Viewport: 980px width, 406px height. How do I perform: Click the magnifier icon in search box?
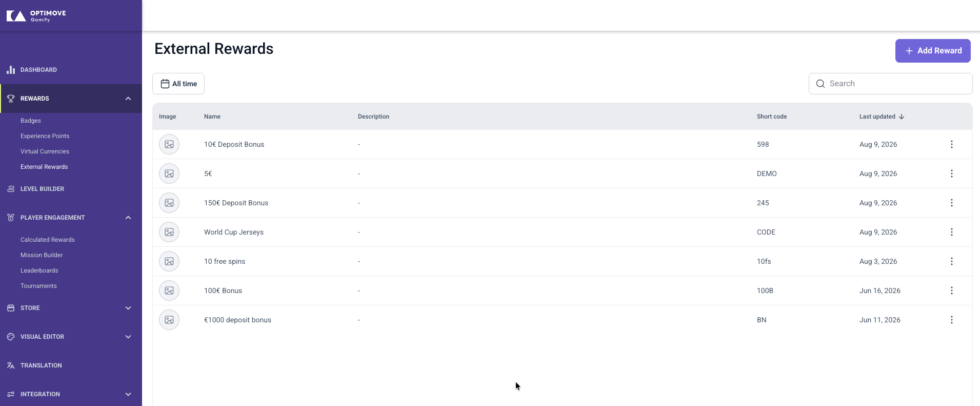(821, 84)
